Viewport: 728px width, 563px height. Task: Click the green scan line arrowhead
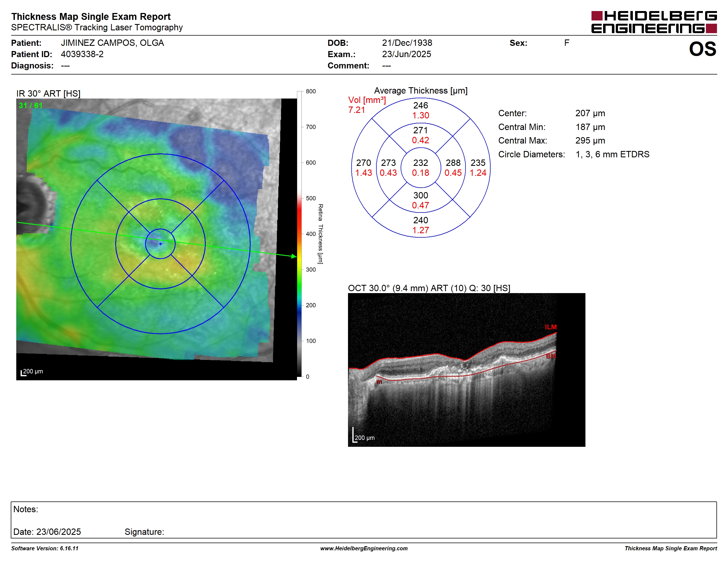[294, 256]
